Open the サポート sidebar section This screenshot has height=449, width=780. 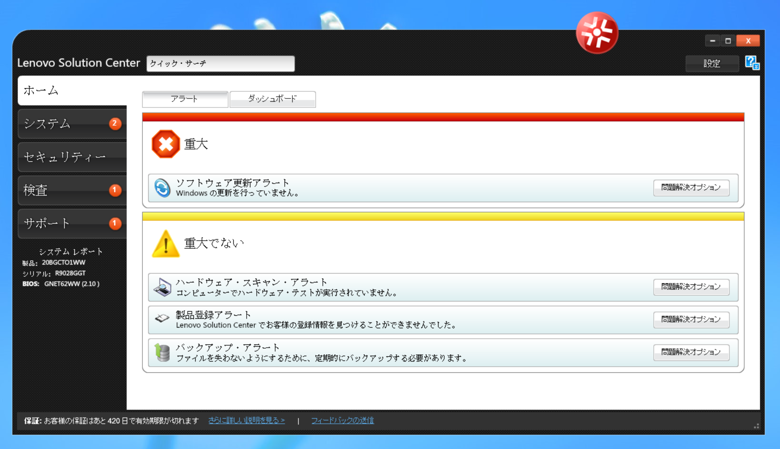coord(72,224)
